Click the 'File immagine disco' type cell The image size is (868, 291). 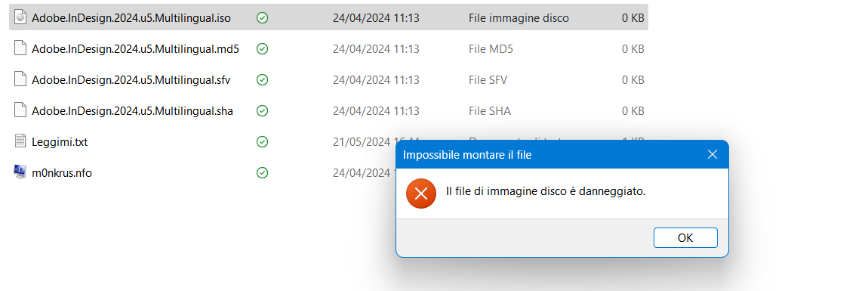tap(519, 18)
